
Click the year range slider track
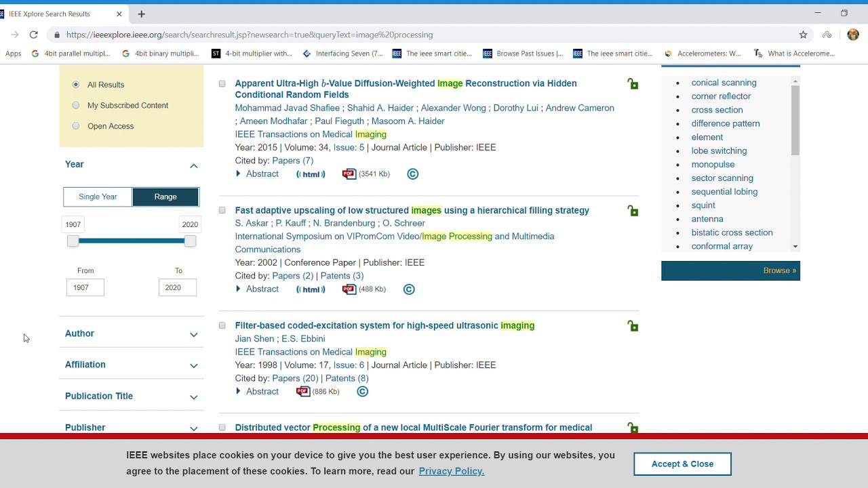click(132, 241)
